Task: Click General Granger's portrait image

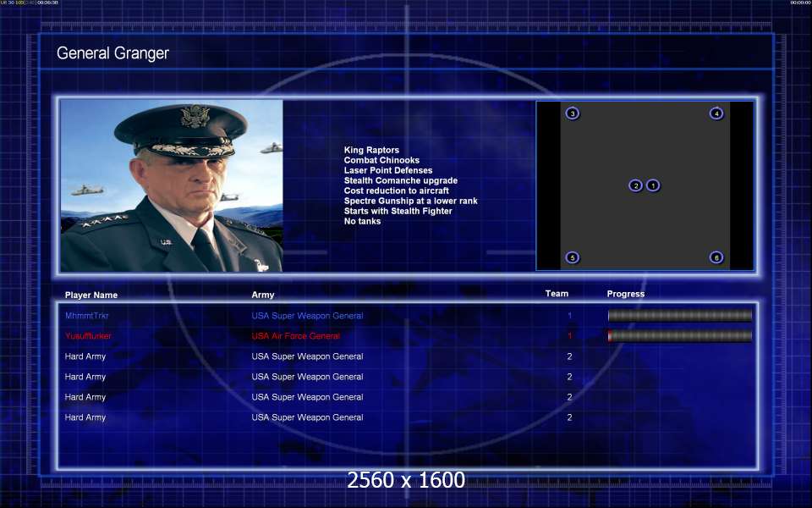Action: click(x=172, y=185)
